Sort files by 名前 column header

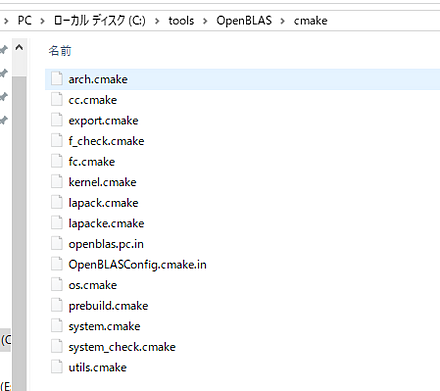[60, 51]
